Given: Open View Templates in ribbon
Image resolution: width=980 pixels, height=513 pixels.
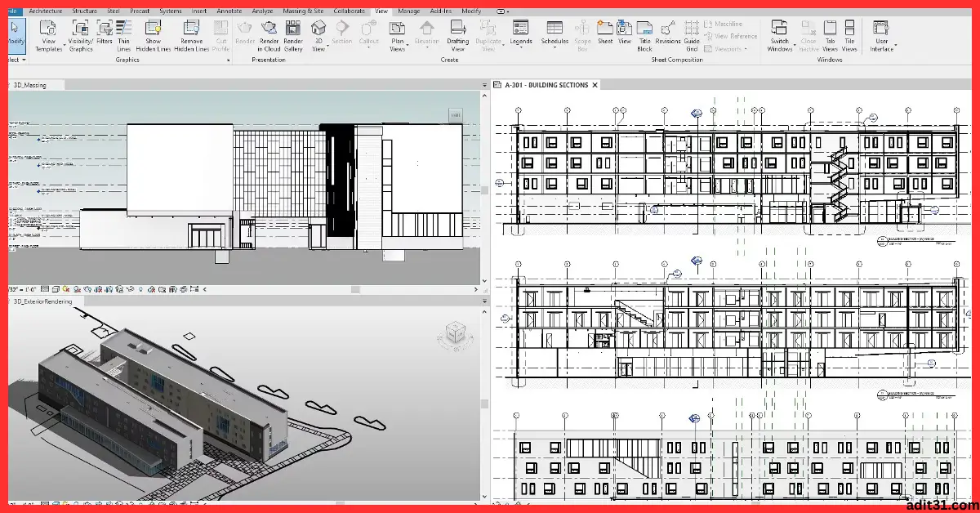Looking at the screenshot, I should pyautogui.click(x=48, y=37).
